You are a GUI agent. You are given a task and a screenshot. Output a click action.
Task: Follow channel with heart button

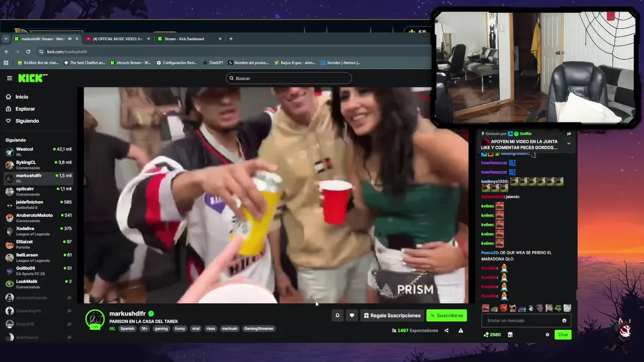[352, 315]
